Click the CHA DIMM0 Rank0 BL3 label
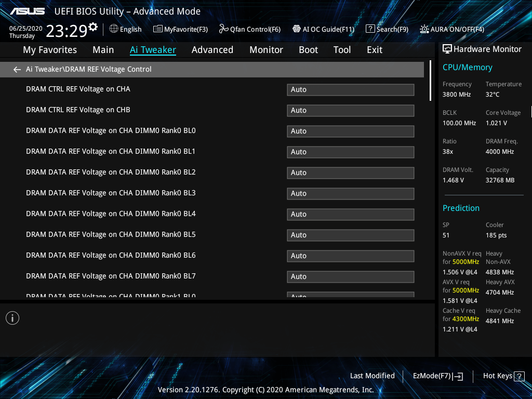This screenshot has height=399, width=532. tap(111, 193)
